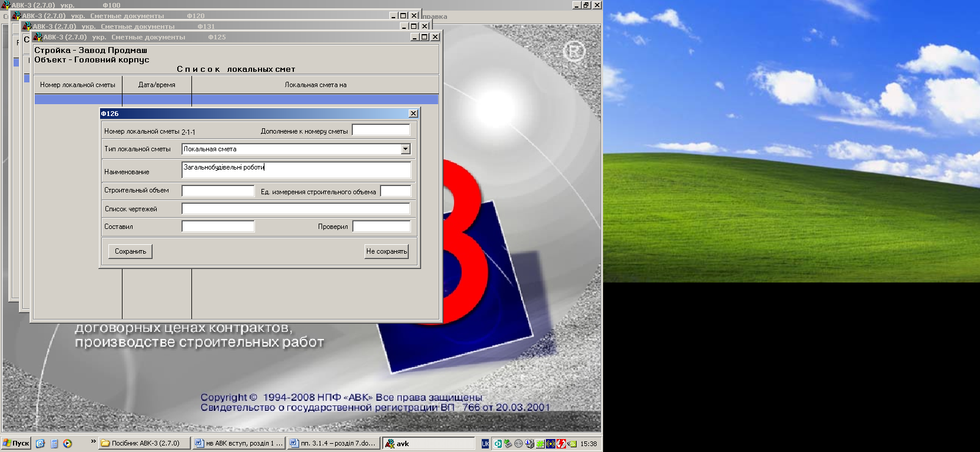Screen dimensions: 980x452
Task: Switch to Посібник АВК-3 (2.7.0) taskbar folder
Action: [x=144, y=443]
